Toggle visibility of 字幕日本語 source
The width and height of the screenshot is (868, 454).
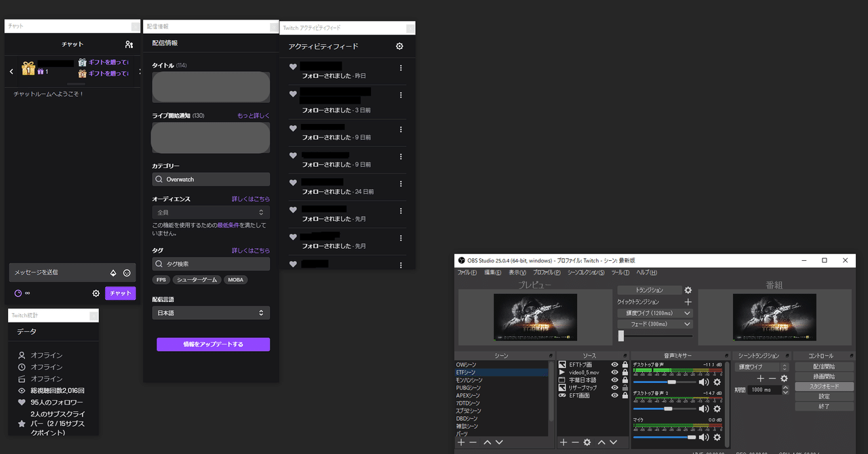[614, 380]
